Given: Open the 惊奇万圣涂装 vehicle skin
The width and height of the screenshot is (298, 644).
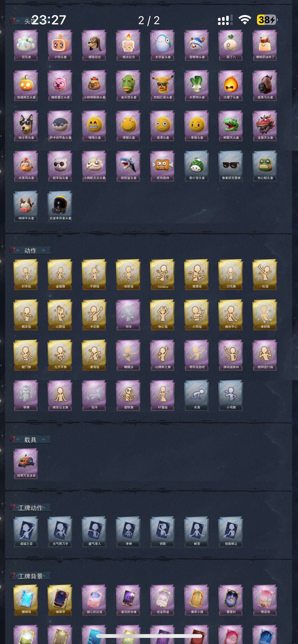Looking at the screenshot, I should pos(26,464).
